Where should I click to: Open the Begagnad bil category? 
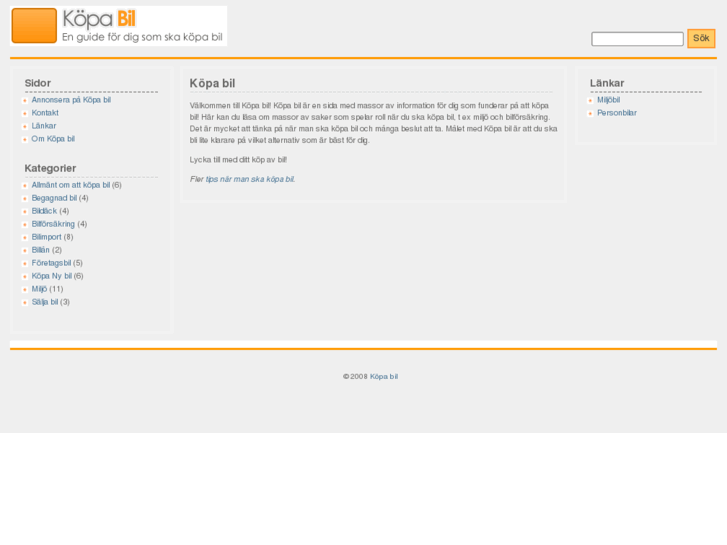click(54, 199)
